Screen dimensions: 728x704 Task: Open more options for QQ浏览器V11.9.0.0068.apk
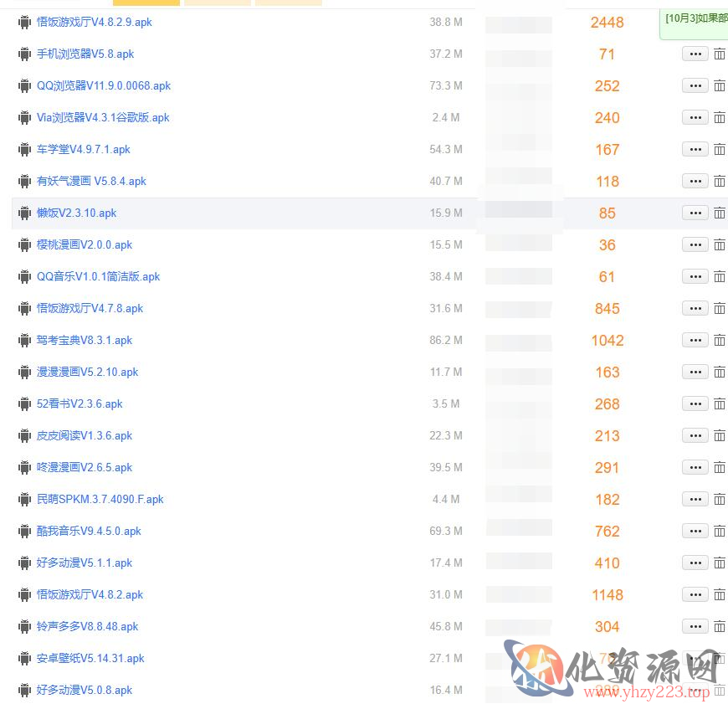click(695, 86)
